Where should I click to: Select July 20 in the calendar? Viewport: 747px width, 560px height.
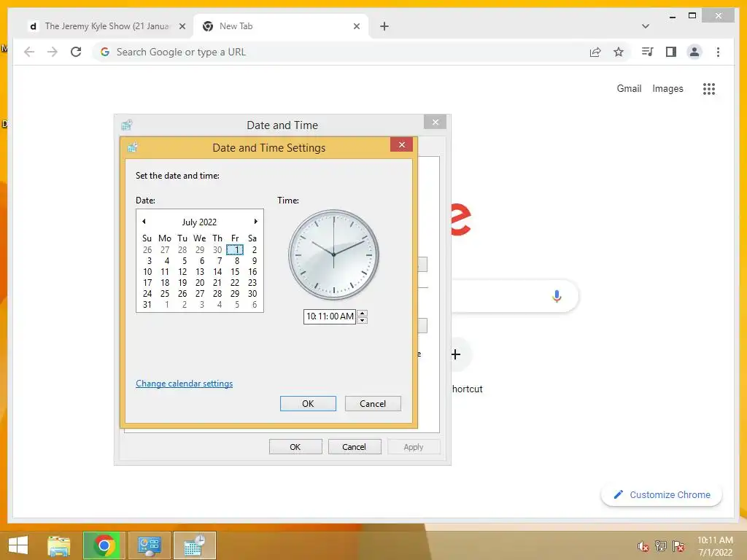coord(200,282)
